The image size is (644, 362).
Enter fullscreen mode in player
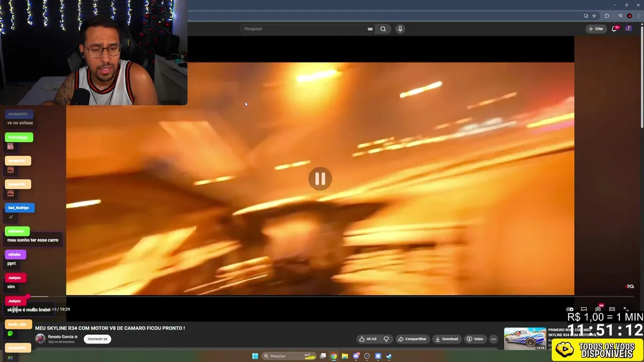tap(626, 309)
